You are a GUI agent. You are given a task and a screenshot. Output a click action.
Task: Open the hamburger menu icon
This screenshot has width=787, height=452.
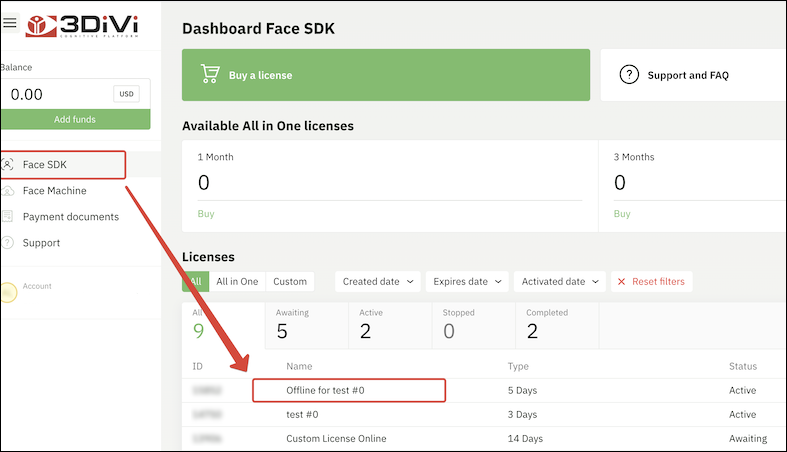(10, 23)
